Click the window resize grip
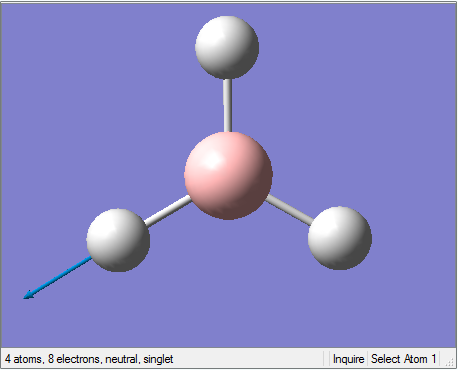 tap(450, 362)
